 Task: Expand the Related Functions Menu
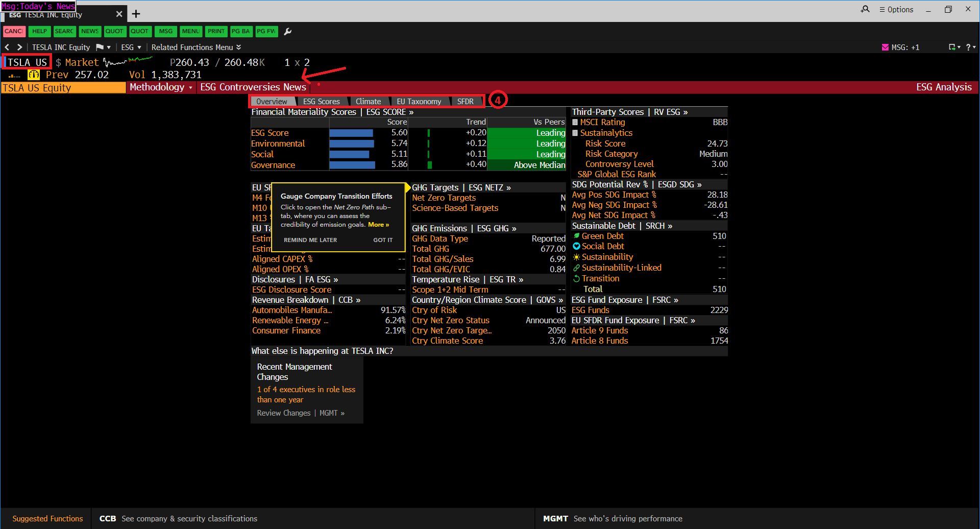tap(196, 47)
